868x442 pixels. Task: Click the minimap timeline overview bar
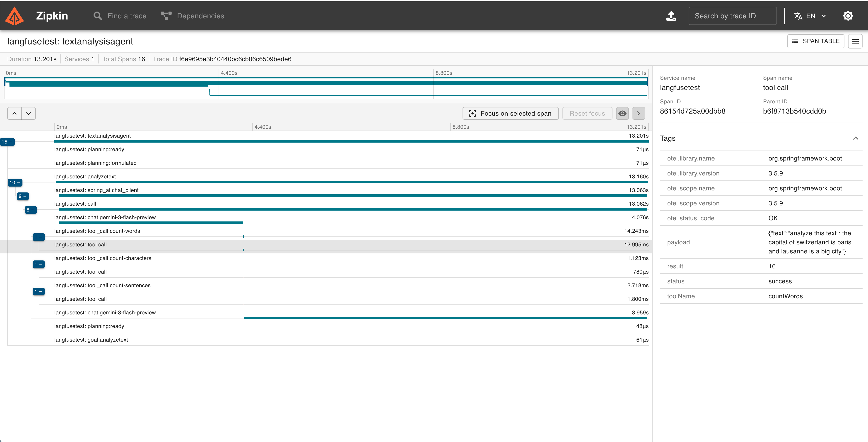pyautogui.click(x=325, y=88)
